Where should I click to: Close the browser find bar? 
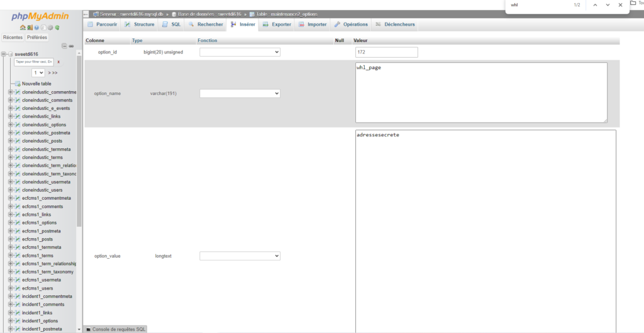pyautogui.click(x=621, y=5)
